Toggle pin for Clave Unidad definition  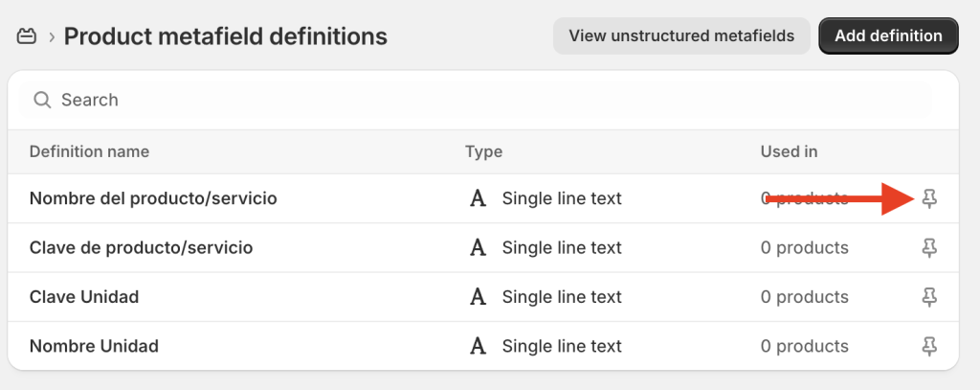[929, 297]
